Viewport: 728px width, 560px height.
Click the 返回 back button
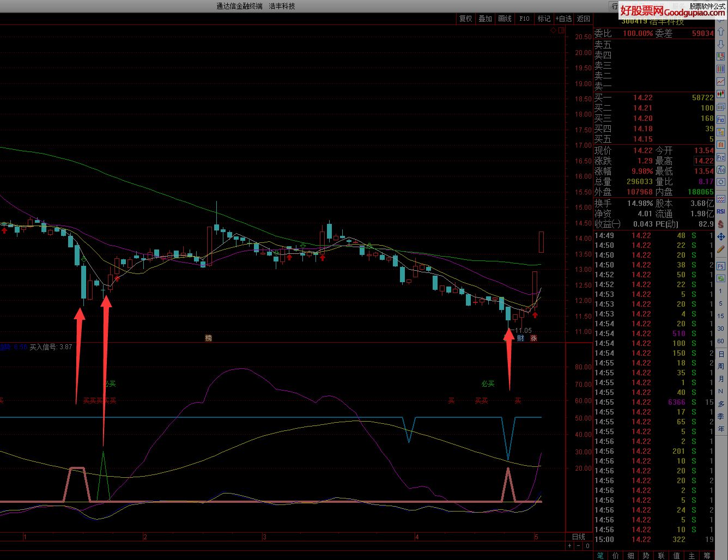coord(584,19)
